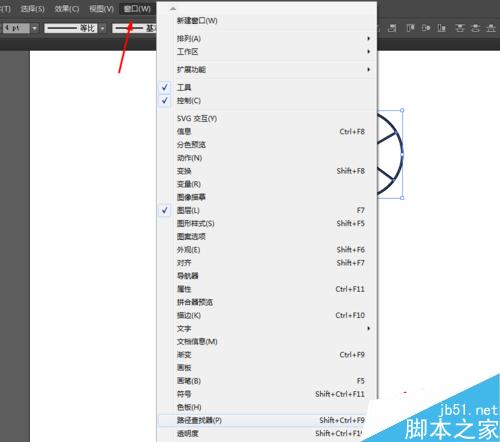Expand the 扩展功能 submenu
The height and width of the screenshot is (442, 500).
267,69
